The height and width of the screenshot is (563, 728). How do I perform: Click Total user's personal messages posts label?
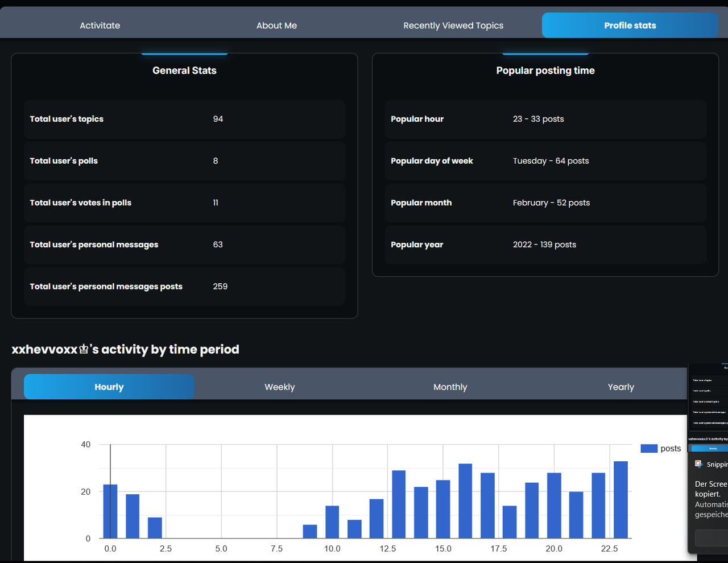pyautogui.click(x=106, y=287)
